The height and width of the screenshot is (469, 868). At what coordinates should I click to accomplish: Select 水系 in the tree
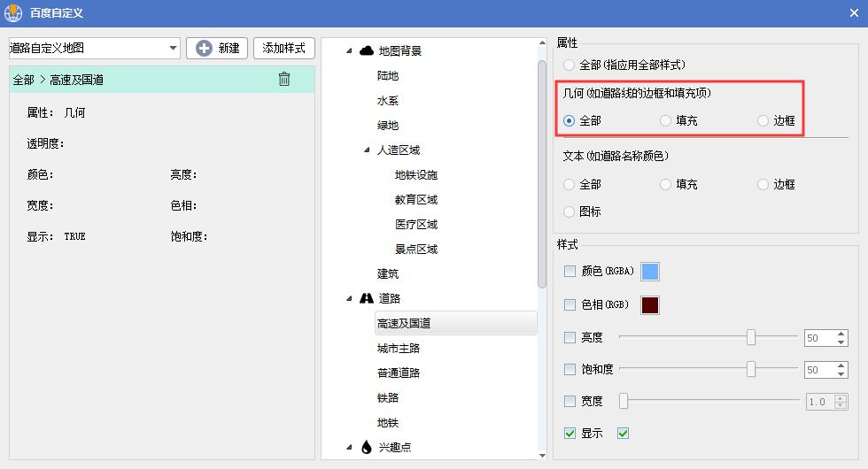click(388, 101)
